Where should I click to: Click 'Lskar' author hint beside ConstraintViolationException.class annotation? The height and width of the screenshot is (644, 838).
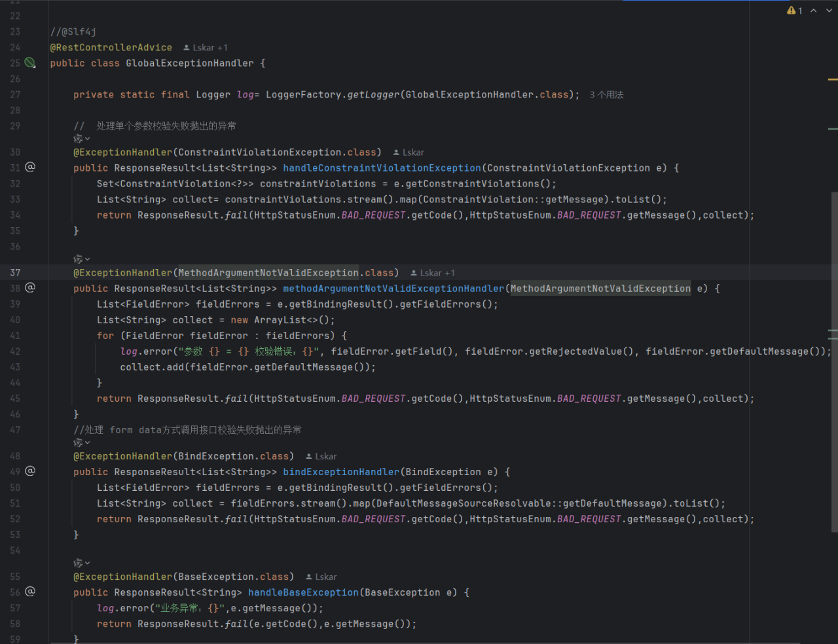409,152
